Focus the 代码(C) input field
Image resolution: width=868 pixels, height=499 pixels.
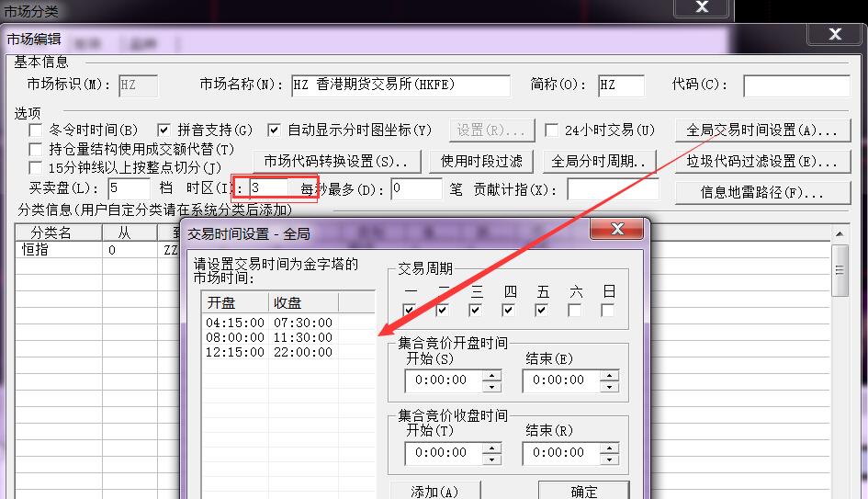(796, 85)
